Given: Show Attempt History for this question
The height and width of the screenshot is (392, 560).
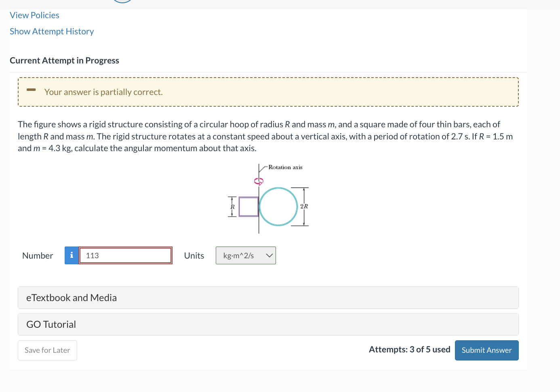Looking at the screenshot, I should pos(52,31).
